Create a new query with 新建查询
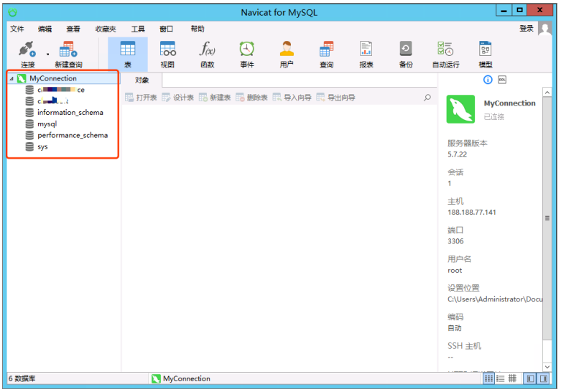Viewport: 561px width, 392px height. pyautogui.click(x=68, y=54)
